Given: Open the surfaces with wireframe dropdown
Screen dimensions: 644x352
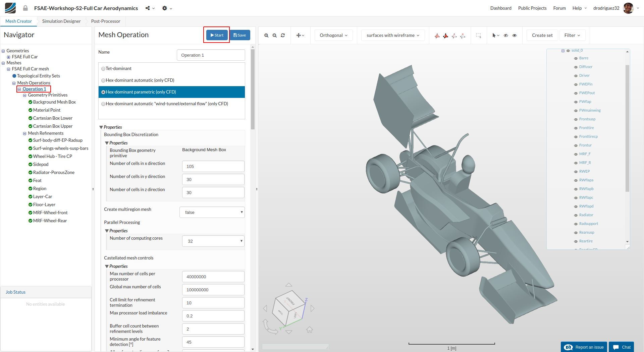Looking at the screenshot, I should tap(393, 35).
